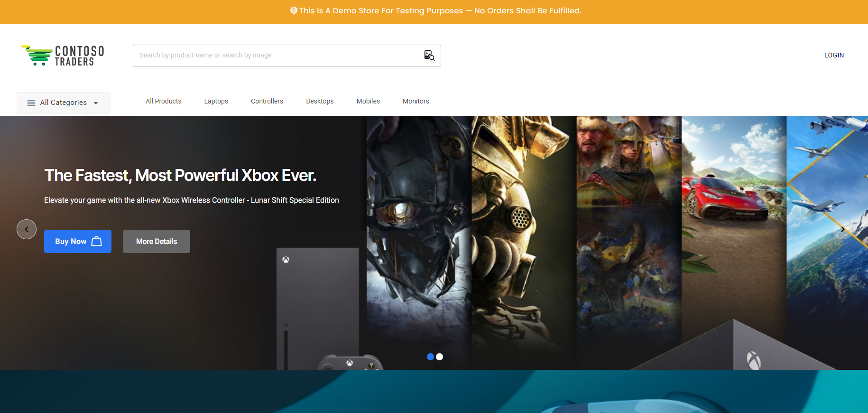The width and height of the screenshot is (868, 413).
Task: Show next carousel slide
Action: [x=843, y=229]
